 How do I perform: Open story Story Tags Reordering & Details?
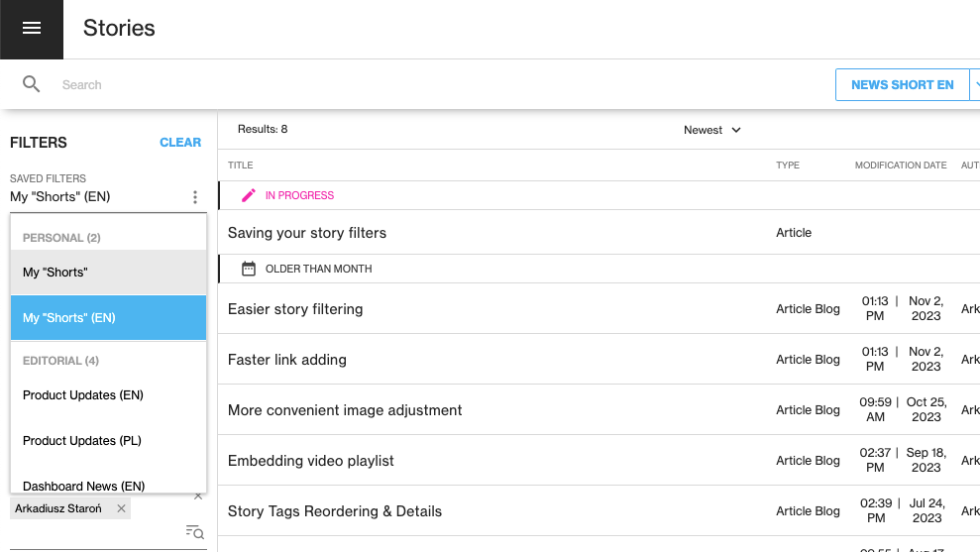[x=334, y=511]
